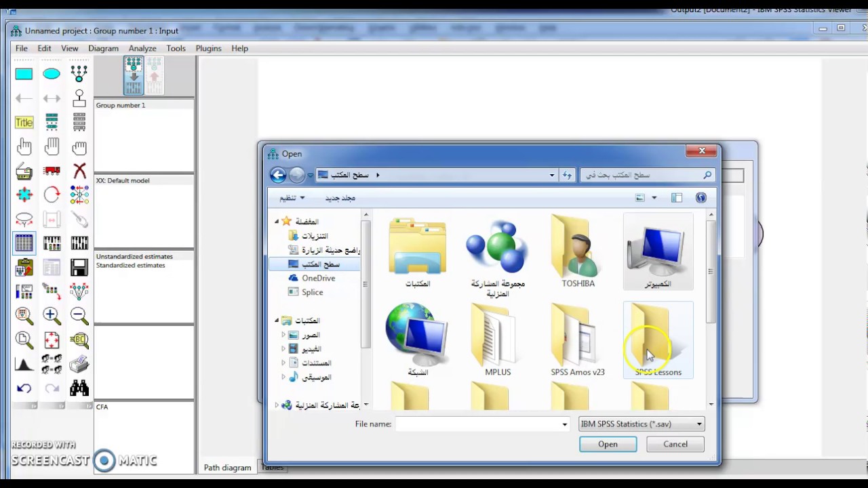Choose the select one object hand tool

[24, 147]
